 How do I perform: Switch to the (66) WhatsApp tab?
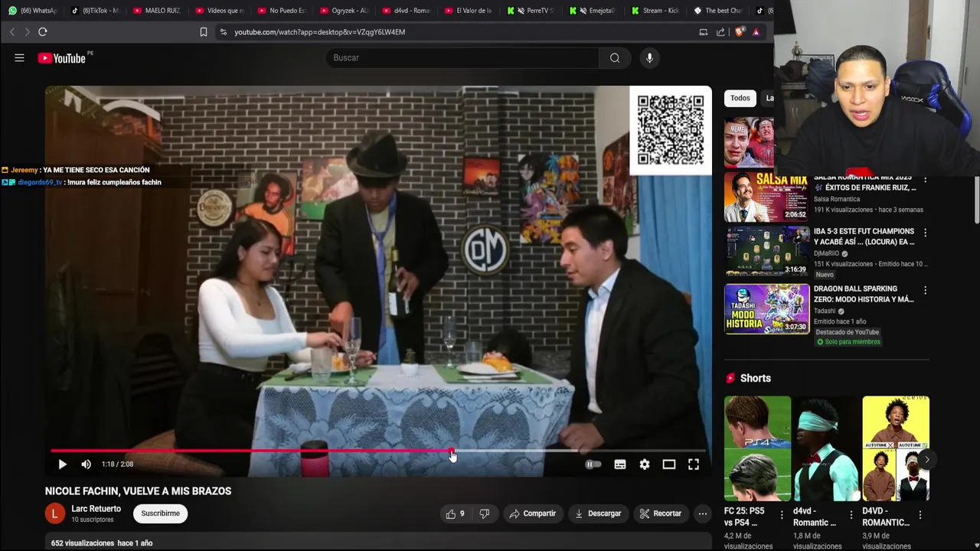pos(34,11)
